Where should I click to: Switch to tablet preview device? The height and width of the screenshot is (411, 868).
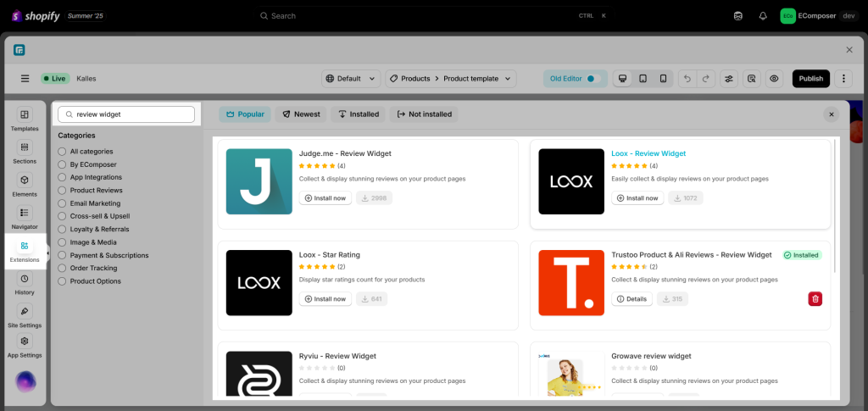pos(643,79)
